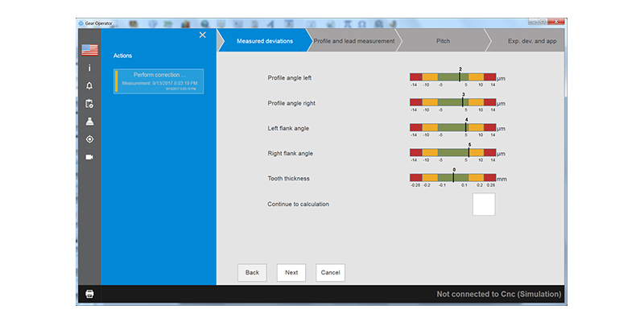Screen dimensions: 644x322
Task: Open the notifications bell icon
Action: click(x=89, y=86)
